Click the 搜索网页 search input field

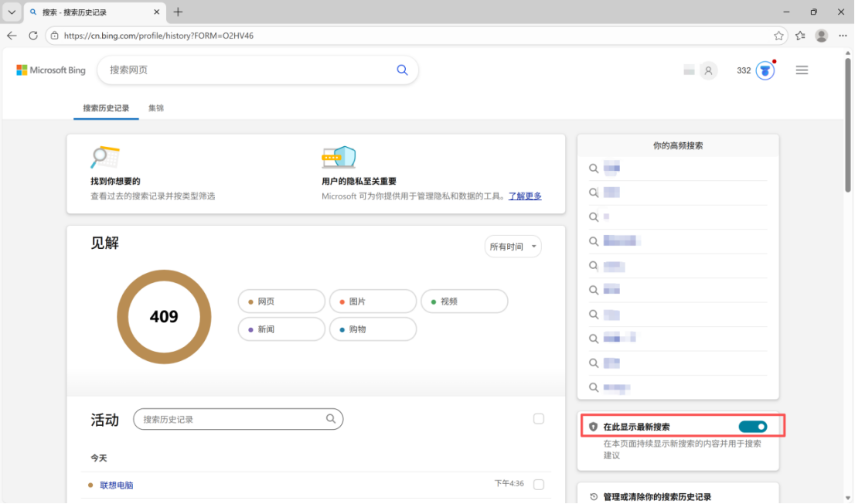tap(247, 70)
